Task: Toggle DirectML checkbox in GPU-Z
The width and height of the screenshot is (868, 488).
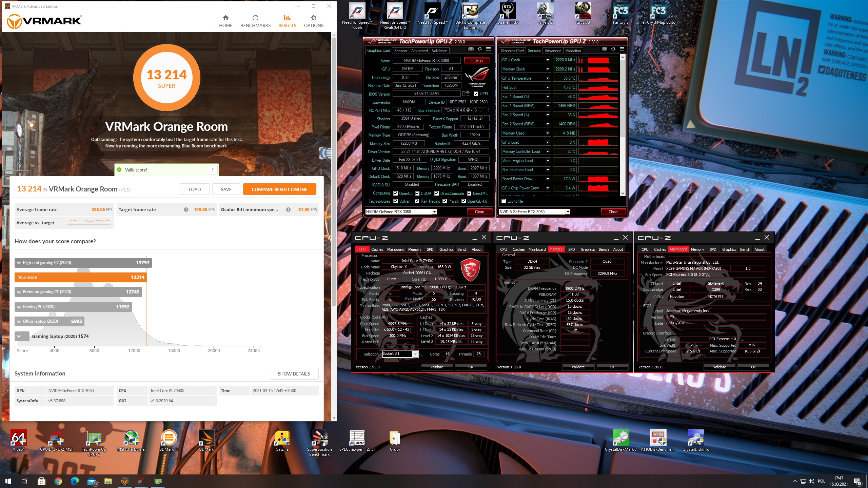Action: 469,194
